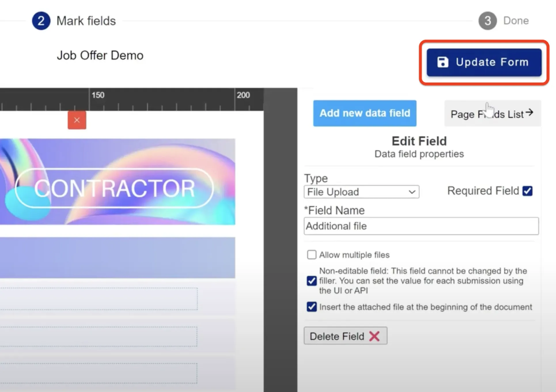The width and height of the screenshot is (556, 392).
Task: Click the Job Offer Demo title
Action: click(100, 56)
